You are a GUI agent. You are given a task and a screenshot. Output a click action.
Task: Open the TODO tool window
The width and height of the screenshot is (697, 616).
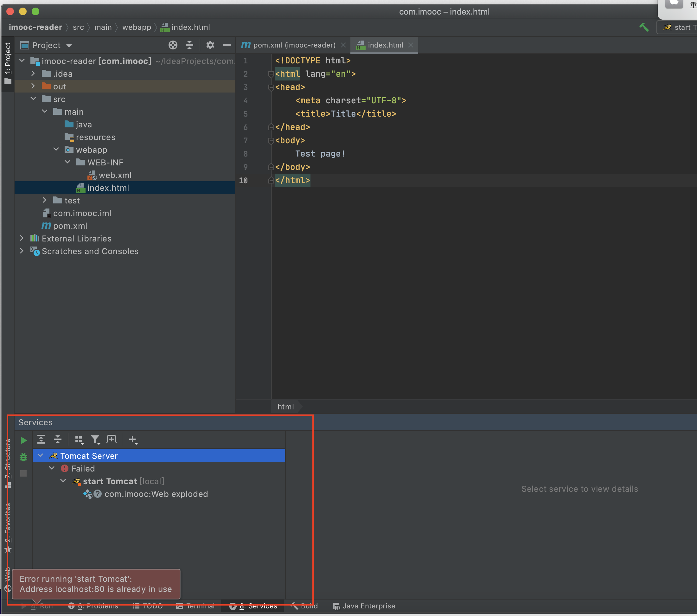(x=148, y=606)
